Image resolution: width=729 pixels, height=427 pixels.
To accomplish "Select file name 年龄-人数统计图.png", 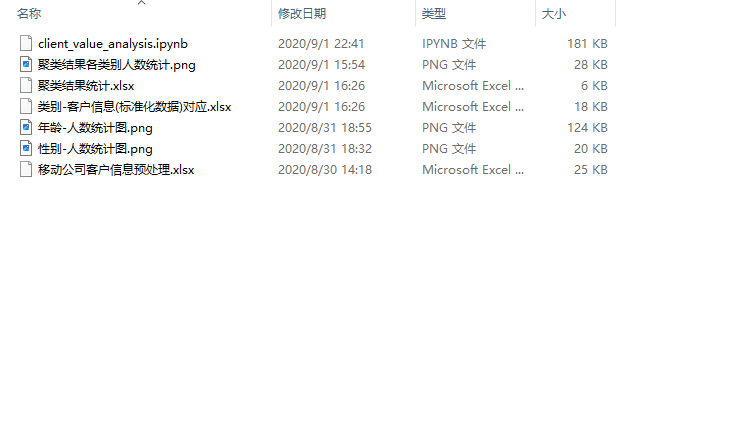I will click(95, 128).
